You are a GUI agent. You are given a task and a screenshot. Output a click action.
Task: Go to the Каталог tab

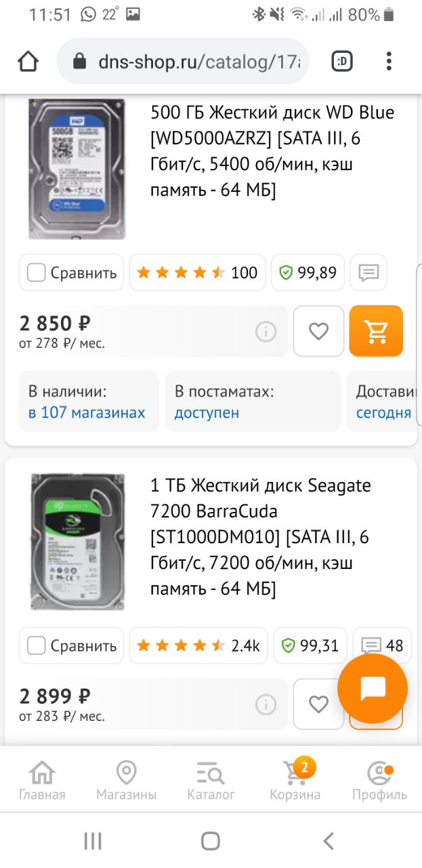[211, 780]
